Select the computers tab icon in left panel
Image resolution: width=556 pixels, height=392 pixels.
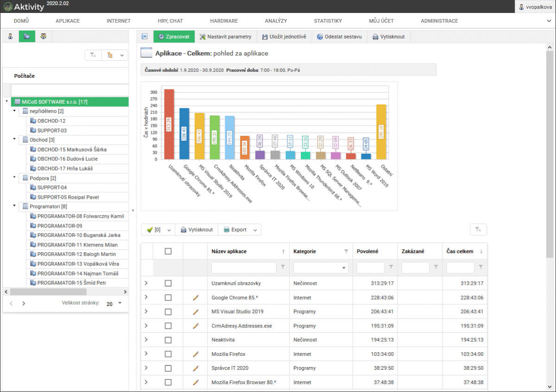pos(27,37)
